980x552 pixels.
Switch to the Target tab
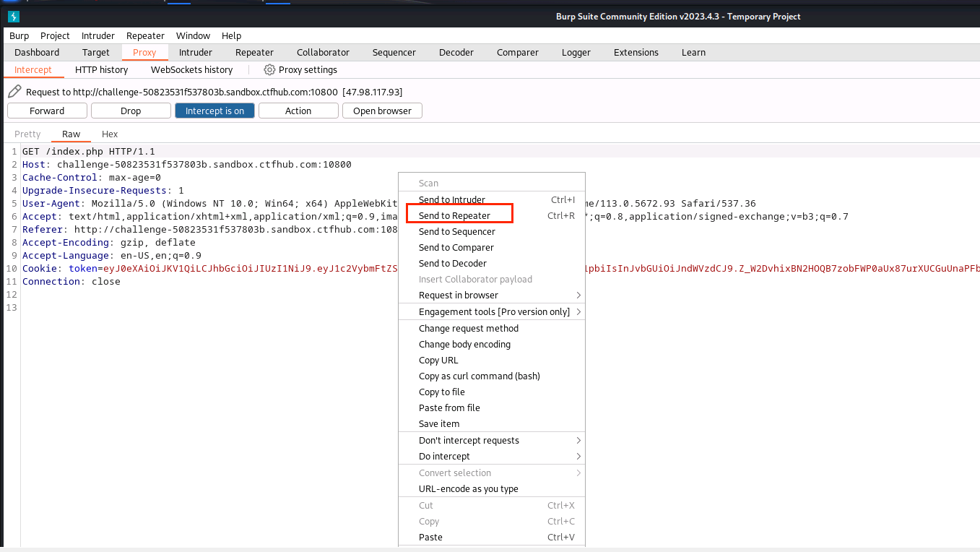[96, 52]
